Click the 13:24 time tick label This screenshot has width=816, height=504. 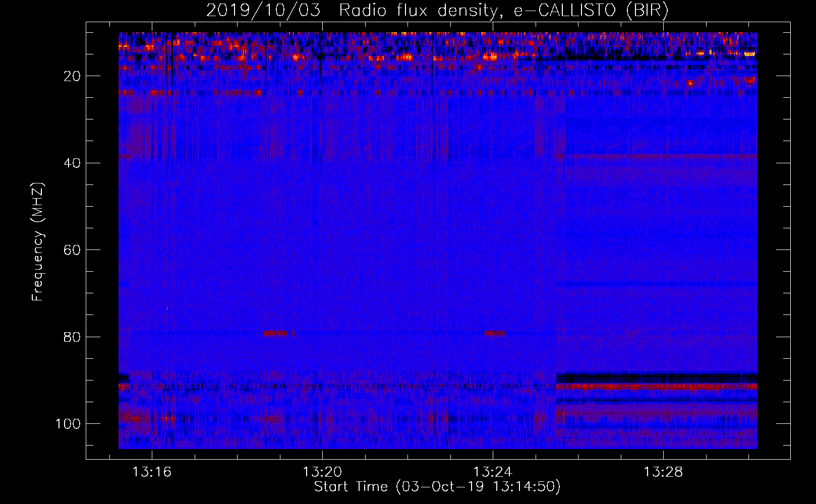point(493,472)
